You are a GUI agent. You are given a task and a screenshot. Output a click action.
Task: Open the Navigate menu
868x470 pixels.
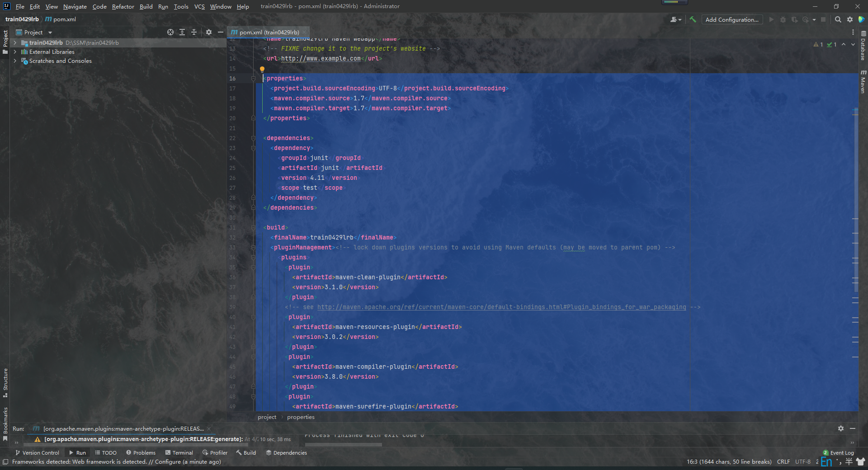pos(75,6)
